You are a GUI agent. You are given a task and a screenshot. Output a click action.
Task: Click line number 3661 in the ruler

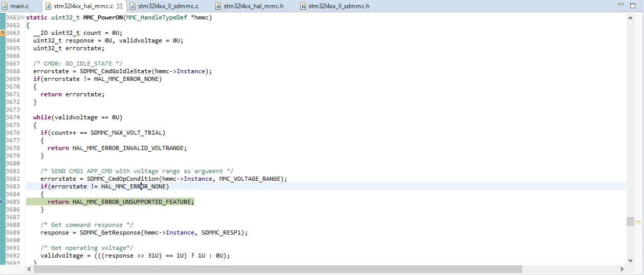[12, 17]
